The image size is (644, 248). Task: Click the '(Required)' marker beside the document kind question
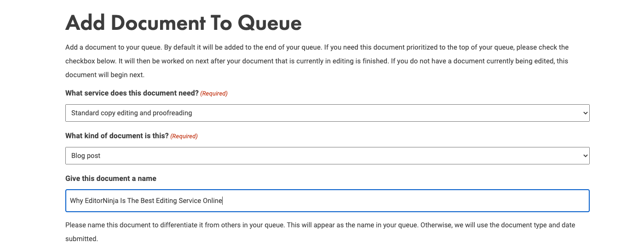pyautogui.click(x=184, y=136)
